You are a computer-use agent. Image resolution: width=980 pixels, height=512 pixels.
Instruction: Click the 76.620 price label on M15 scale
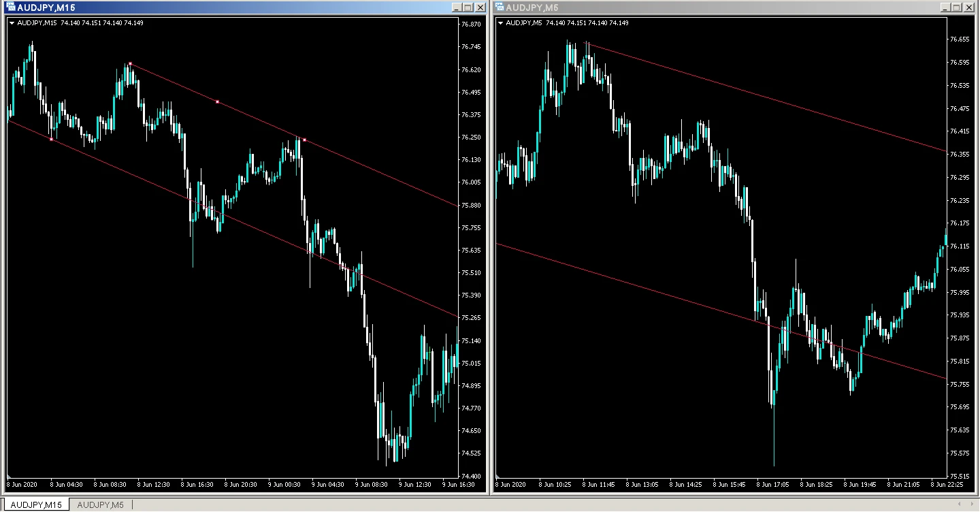tap(472, 69)
